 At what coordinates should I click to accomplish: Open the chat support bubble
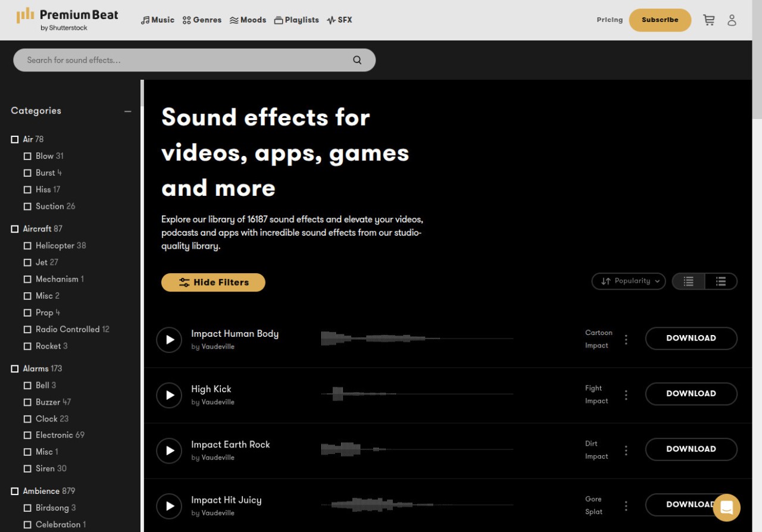(726, 508)
